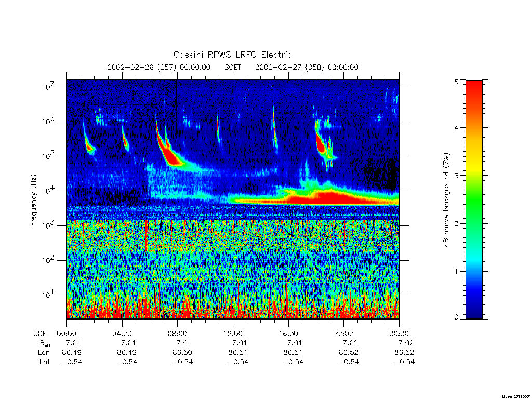This screenshot has height=399, width=532.
Task: Click the plot title 'Cassini RPWS LRFC Electric'
Action: pyautogui.click(x=232, y=55)
